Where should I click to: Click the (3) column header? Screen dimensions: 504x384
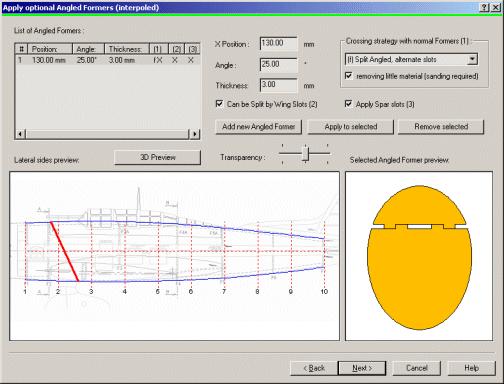pyautogui.click(x=192, y=49)
